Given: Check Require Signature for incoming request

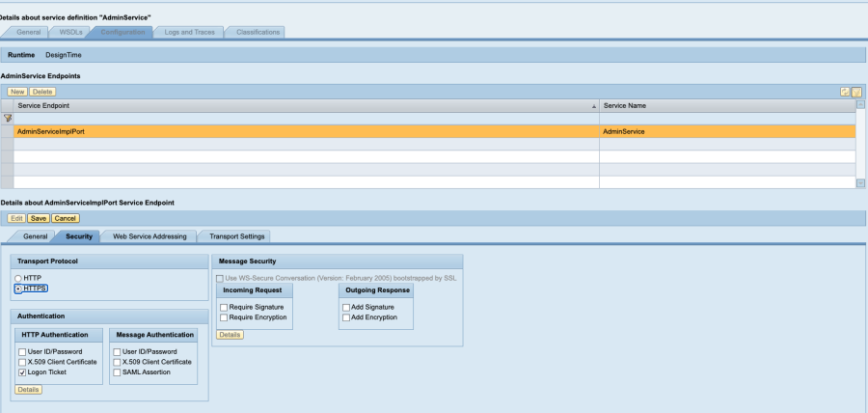Looking at the screenshot, I should (x=224, y=307).
